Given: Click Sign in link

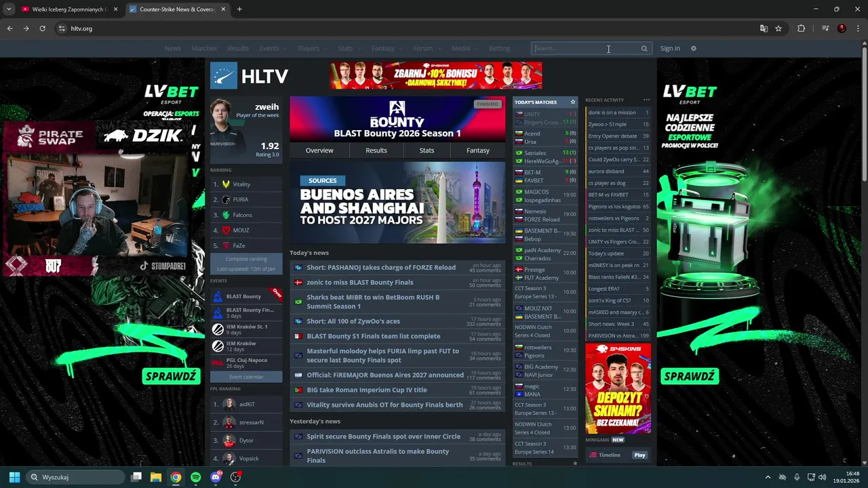Looking at the screenshot, I should coord(670,48).
